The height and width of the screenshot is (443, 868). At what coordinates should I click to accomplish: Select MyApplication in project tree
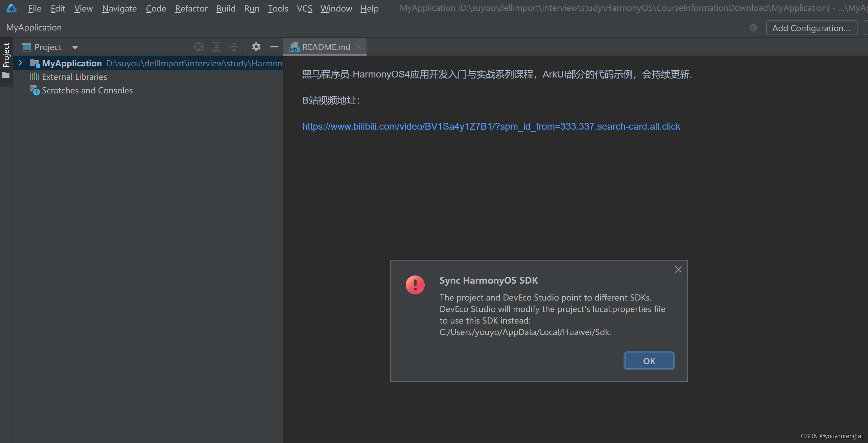(x=148, y=63)
